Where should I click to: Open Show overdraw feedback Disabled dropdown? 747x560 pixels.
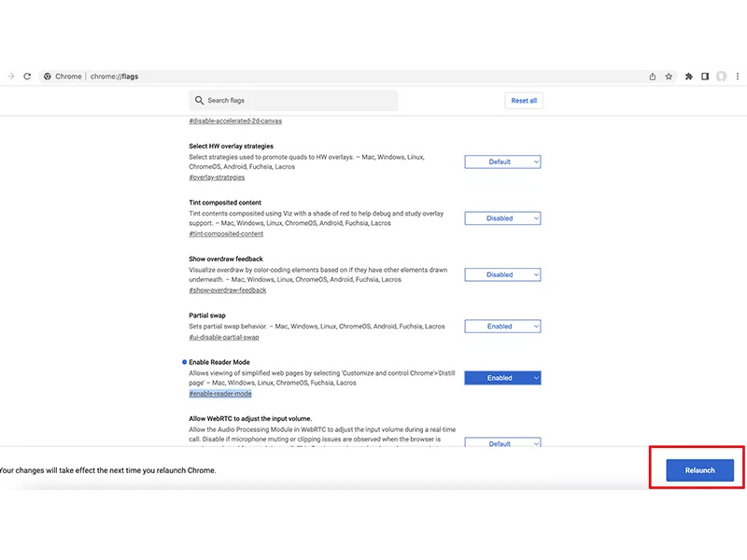click(x=502, y=274)
